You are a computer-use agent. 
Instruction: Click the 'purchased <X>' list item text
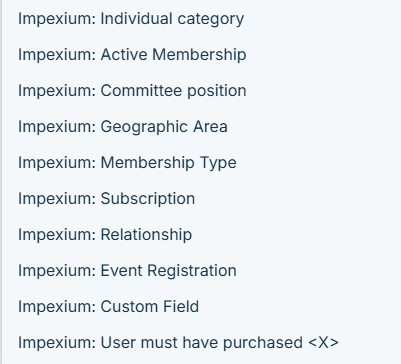tap(281, 343)
